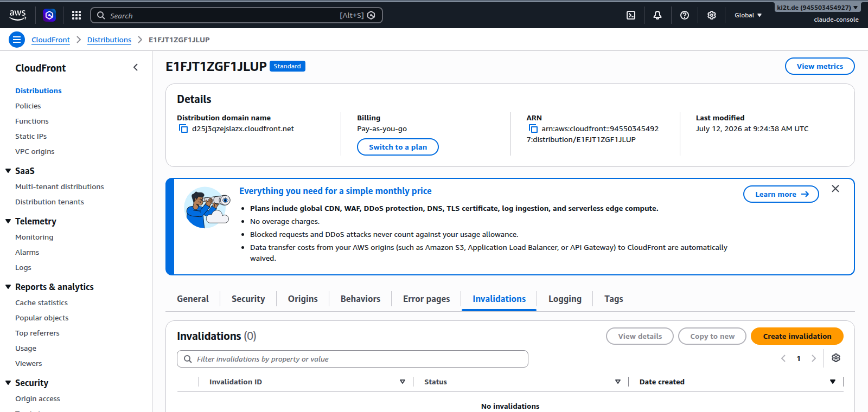Switch to the Behaviors tab
The image size is (868, 412).
point(360,299)
